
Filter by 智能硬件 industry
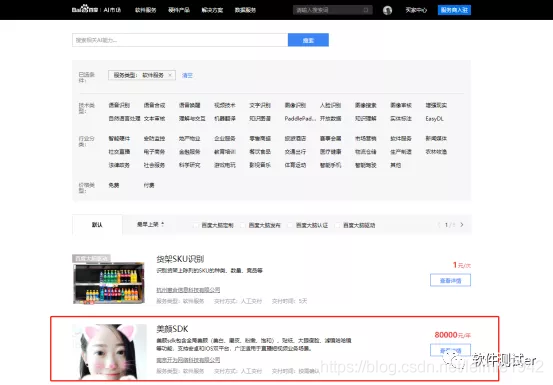pyautogui.click(x=119, y=139)
